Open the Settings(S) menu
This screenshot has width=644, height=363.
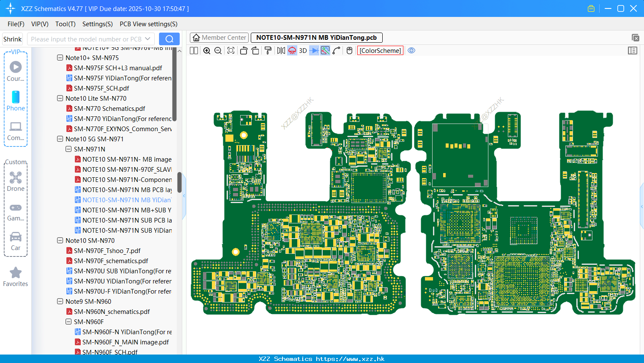(x=98, y=24)
